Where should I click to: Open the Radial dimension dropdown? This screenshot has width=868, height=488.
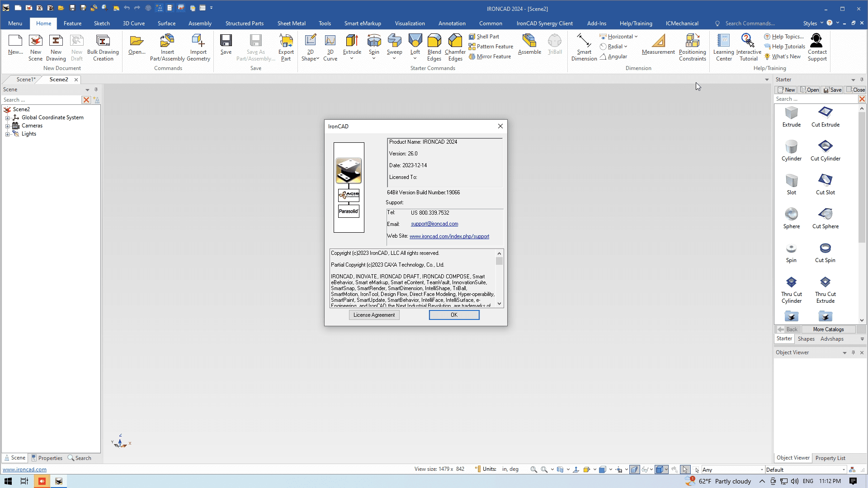[x=626, y=47]
